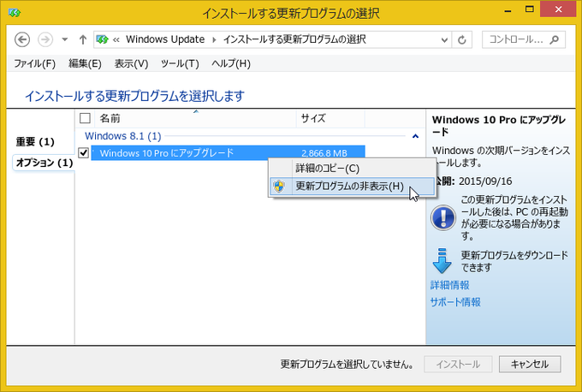Open the ファイル(F) menu
582x392 pixels.
click(34, 63)
